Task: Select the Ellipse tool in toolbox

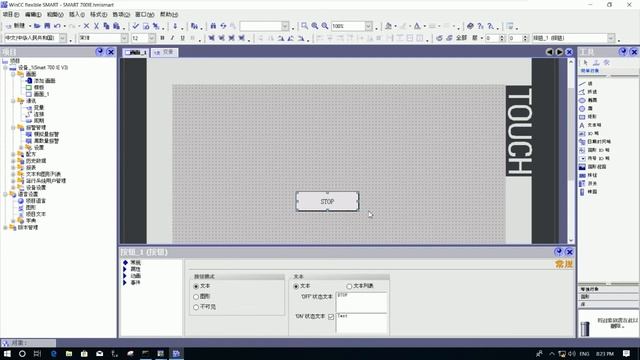Action: pos(588,100)
